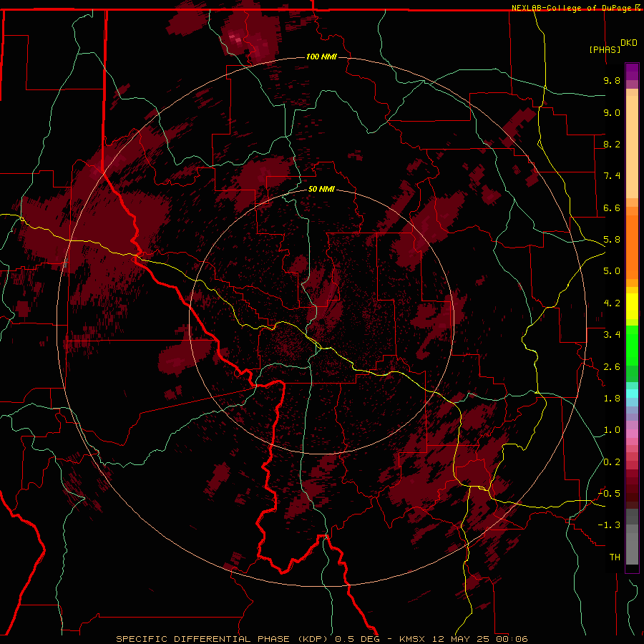Click the 1.8 scale value
The width and height of the screenshot is (644, 644).
[x=612, y=399]
